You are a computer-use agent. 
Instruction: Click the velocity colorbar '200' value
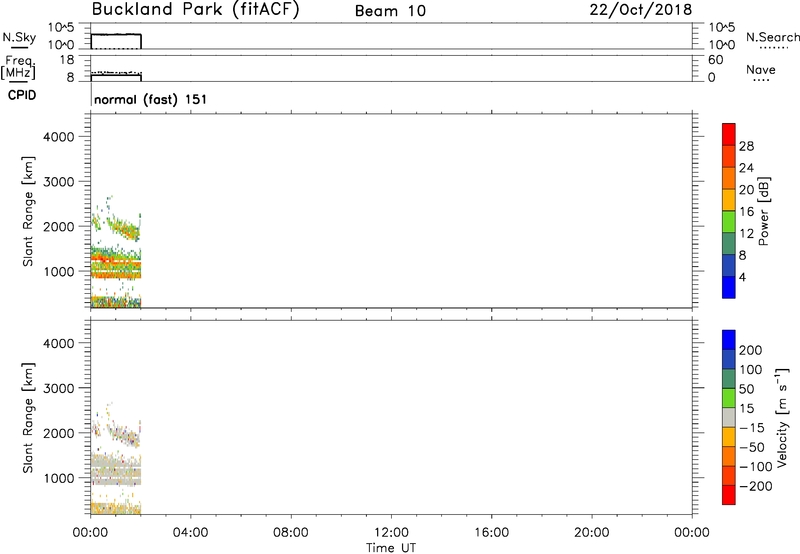pos(751,350)
